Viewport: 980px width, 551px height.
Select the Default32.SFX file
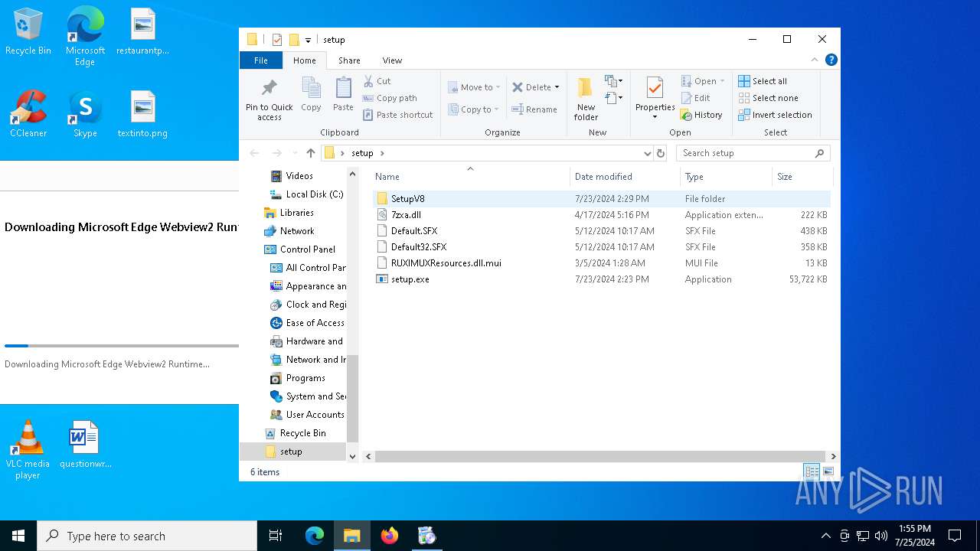click(x=602, y=247)
